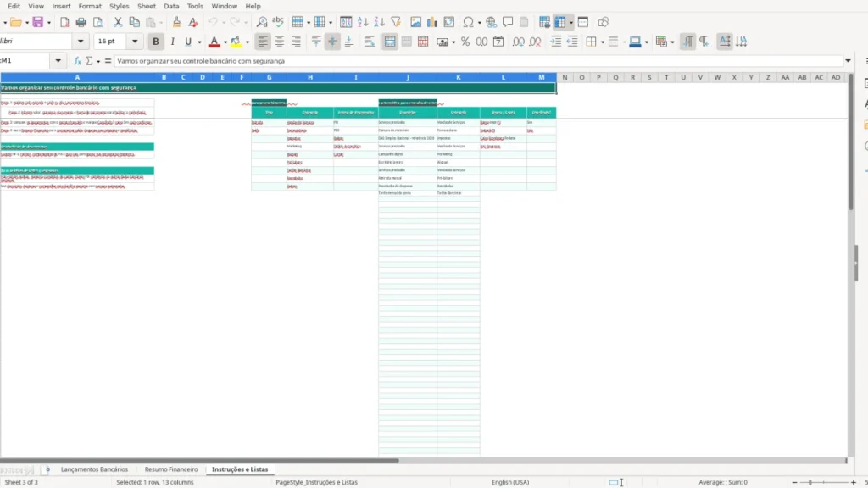
Task: Insert an image
Action: [x=415, y=22]
